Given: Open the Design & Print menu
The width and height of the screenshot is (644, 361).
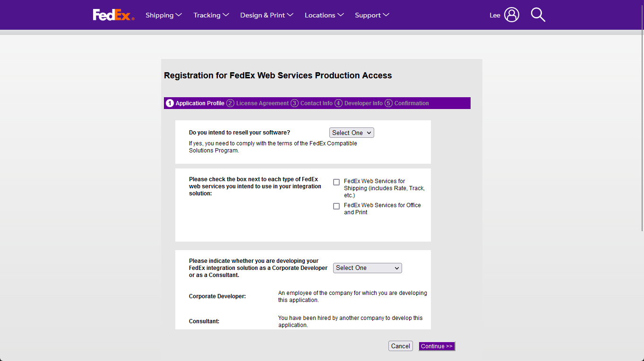Looking at the screenshot, I should 266,15.
